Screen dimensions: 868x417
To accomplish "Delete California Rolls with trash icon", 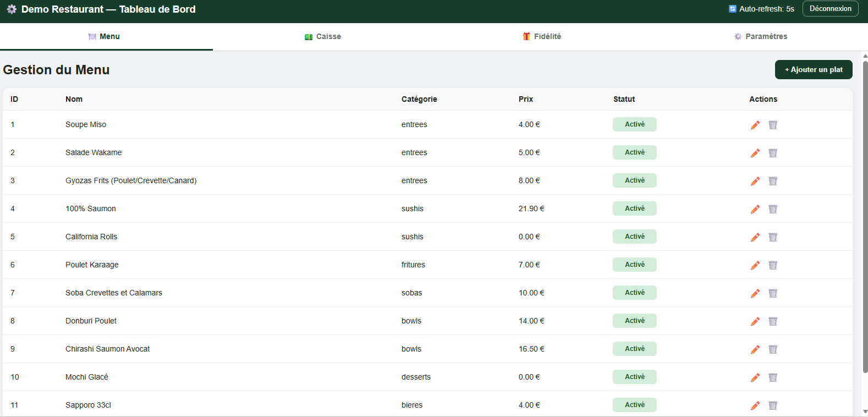I will [x=773, y=237].
